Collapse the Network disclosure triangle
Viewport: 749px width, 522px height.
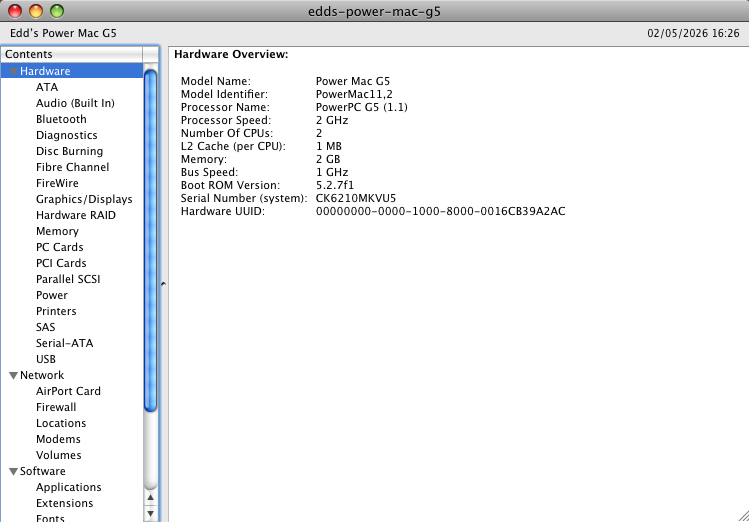pyautogui.click(x=14, y=375)
